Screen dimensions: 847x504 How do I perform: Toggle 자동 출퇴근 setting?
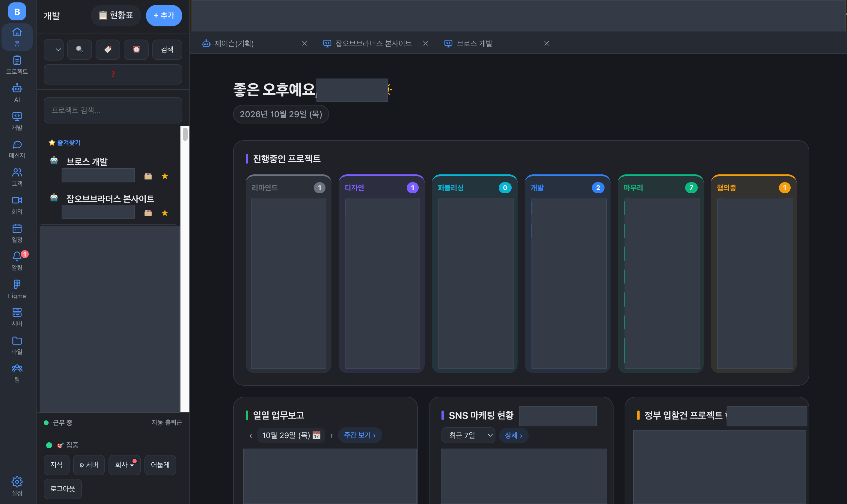(x=166, y=422)
